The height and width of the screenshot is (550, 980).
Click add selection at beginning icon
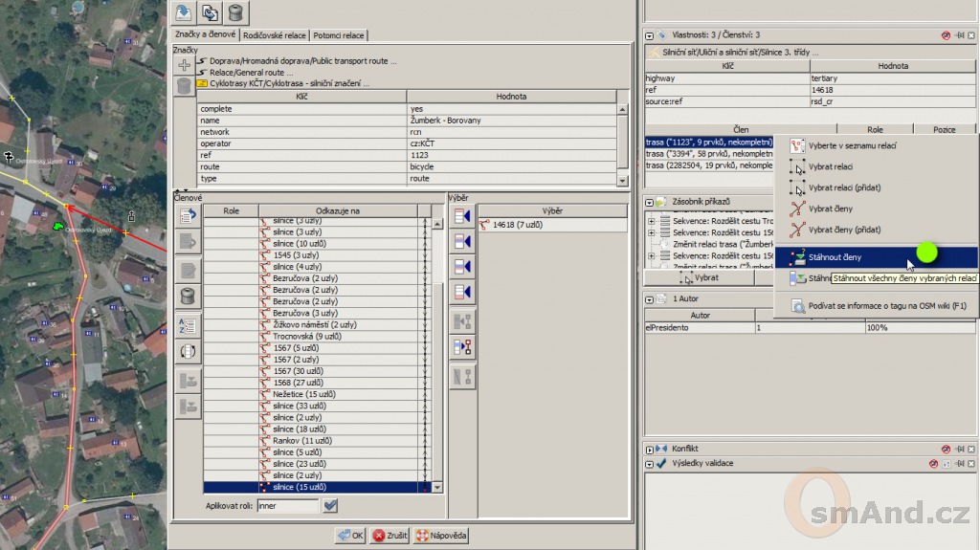tap(462, 217)
